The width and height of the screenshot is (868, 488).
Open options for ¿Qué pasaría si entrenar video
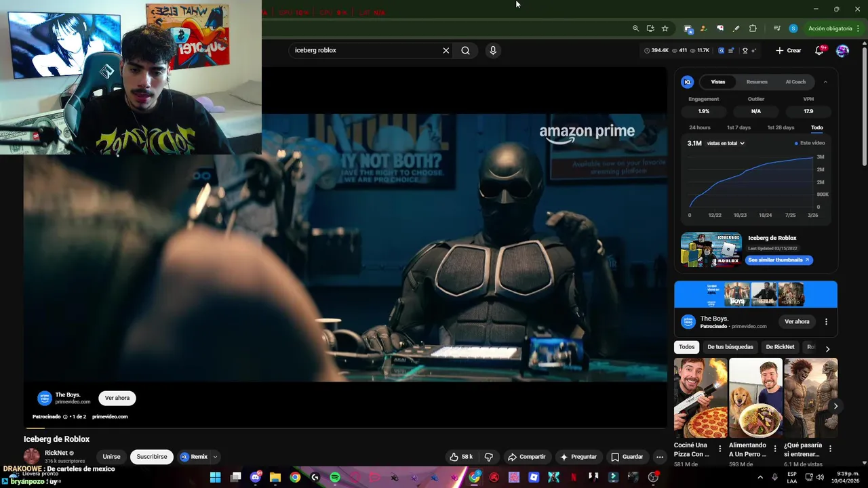830,449
